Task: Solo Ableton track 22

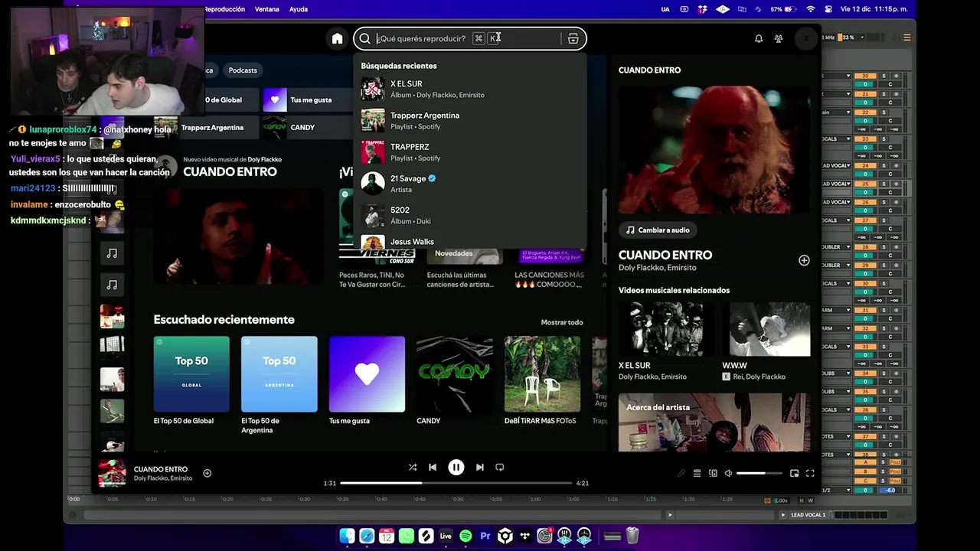Action: pyautogui.click(x=884, y=112)
